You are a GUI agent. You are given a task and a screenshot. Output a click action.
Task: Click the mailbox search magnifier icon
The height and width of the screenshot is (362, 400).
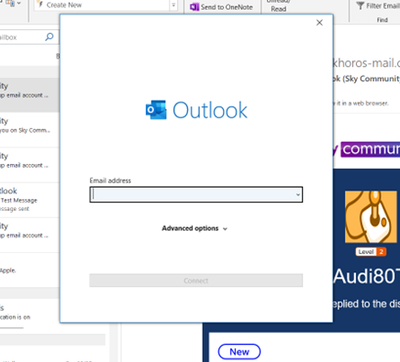pyautogui.click(x=49, y=37)
